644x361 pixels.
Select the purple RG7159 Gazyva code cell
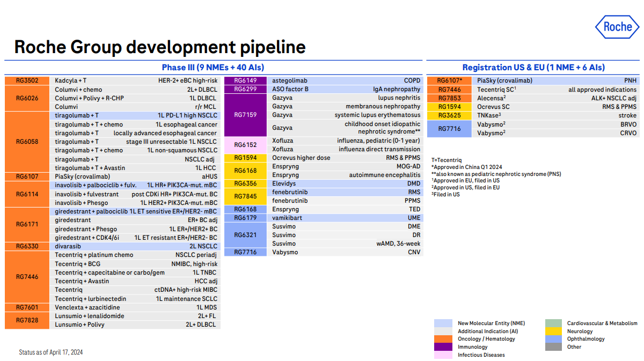245,115
